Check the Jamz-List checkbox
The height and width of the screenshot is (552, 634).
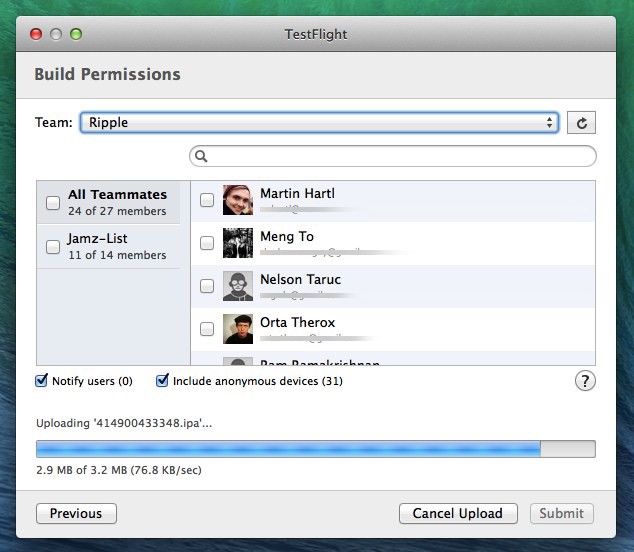click(53, 247)
